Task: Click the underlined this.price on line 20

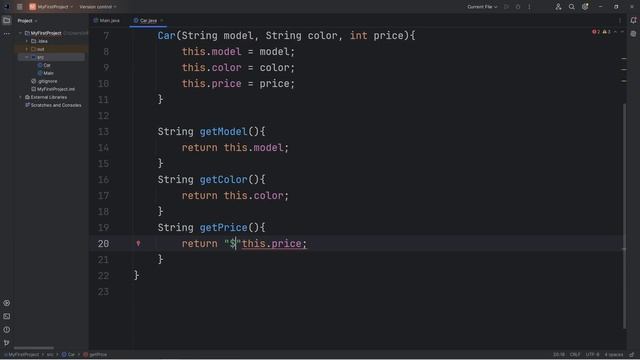Action: [x=272, y=244]
